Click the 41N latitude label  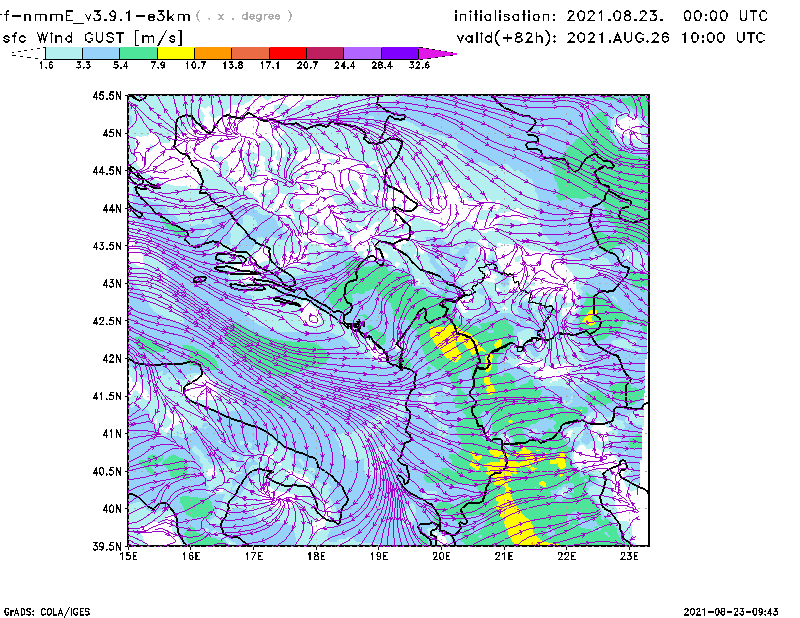(112, 434)
